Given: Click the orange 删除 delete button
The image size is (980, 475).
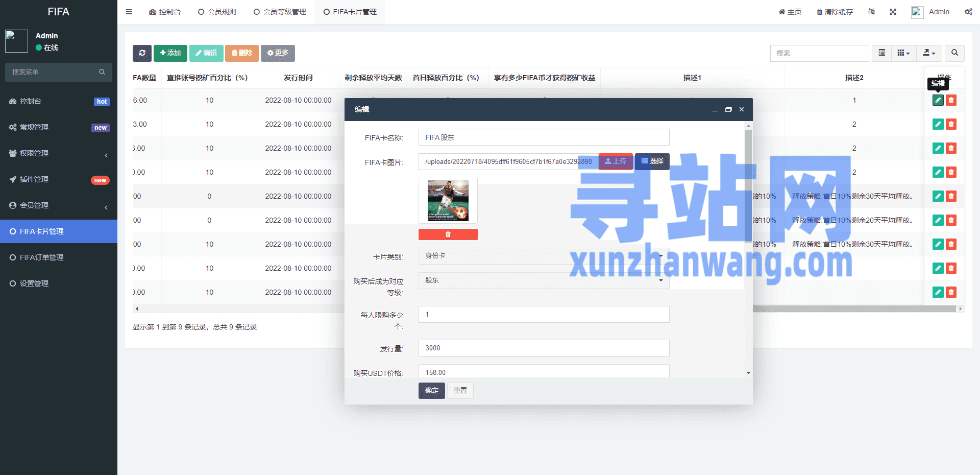Looking at the screenshot, I should point(242,53).
